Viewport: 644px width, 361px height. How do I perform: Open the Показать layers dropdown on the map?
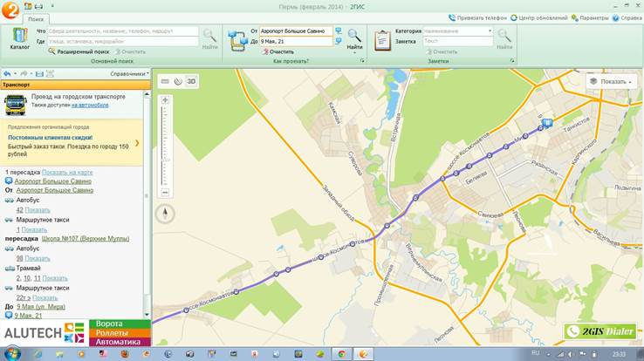click(x=612, y=82)
